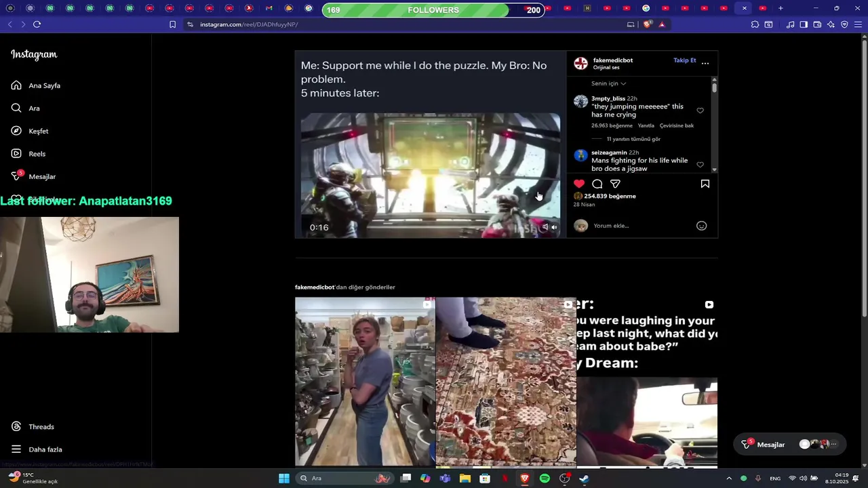Open Ana Sayfa home in sidebar
The height and width of the screenshot is (488, 868).
pos(36,85)
